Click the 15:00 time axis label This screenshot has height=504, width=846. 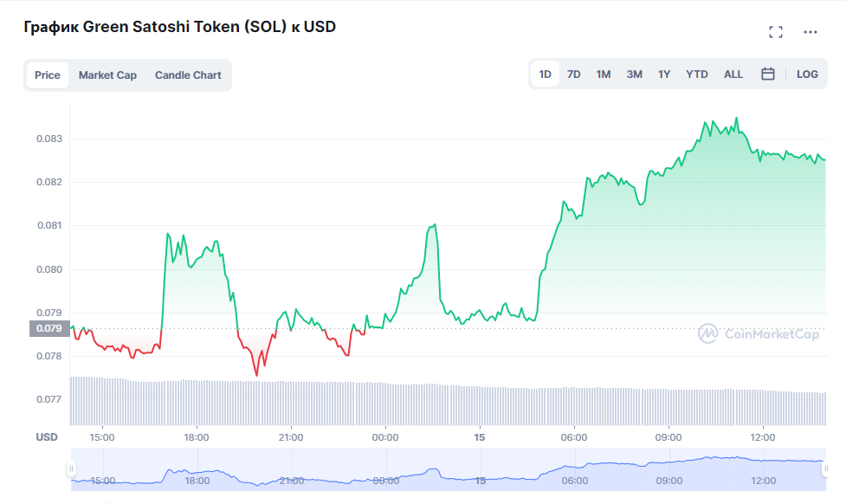point(102,437)
